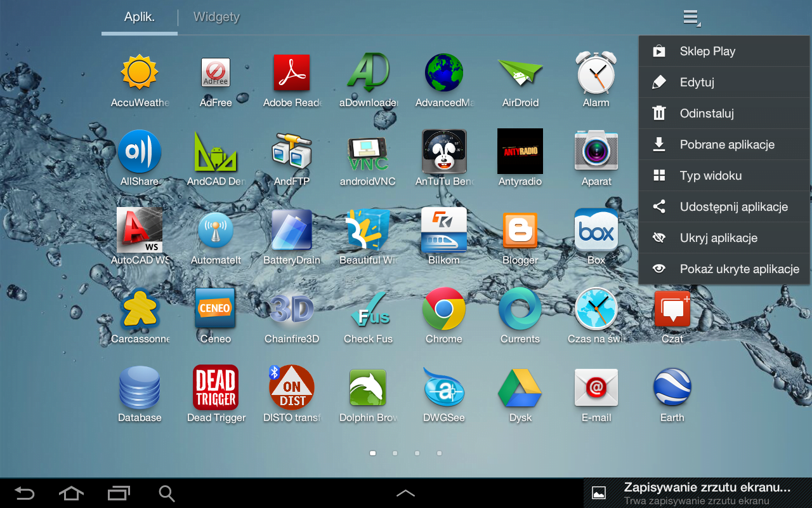Tap the Home navigation button
Screen dimensions: 812x508
(x=71, y=493)
